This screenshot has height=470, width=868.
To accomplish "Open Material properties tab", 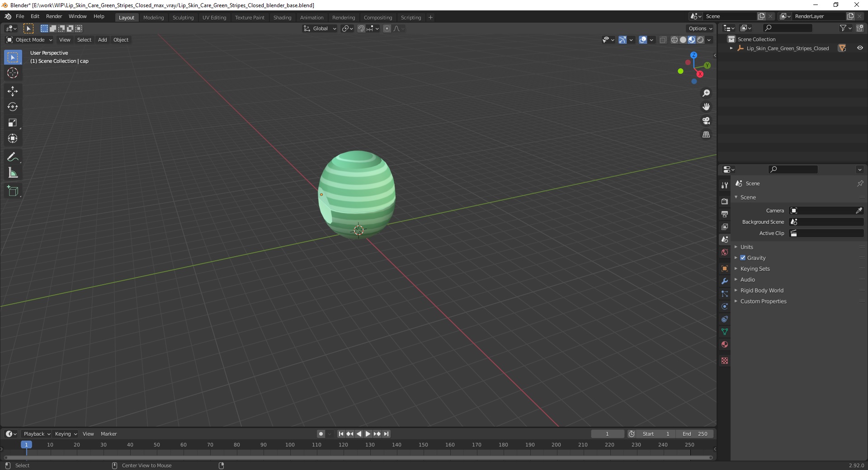I will point(725,344).
